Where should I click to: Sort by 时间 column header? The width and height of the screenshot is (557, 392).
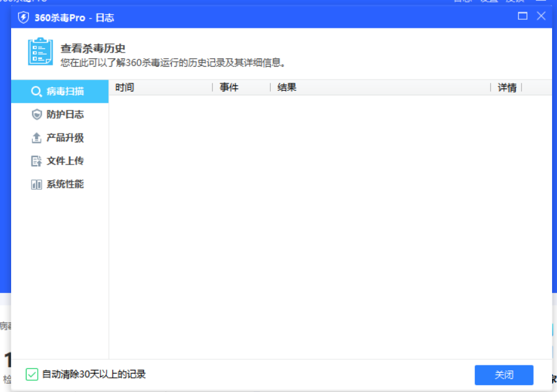click(x=161, y=87)
